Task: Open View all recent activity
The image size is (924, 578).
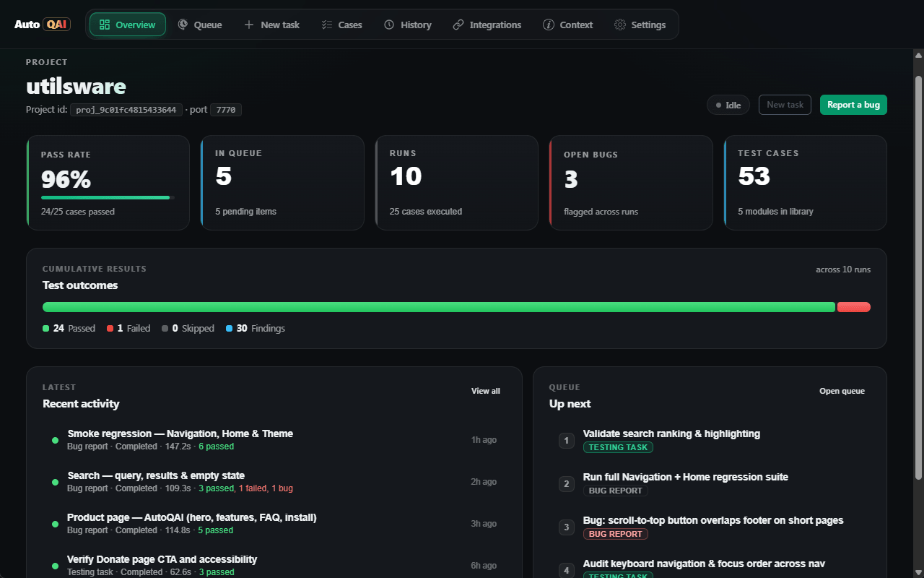Action: 486,391
